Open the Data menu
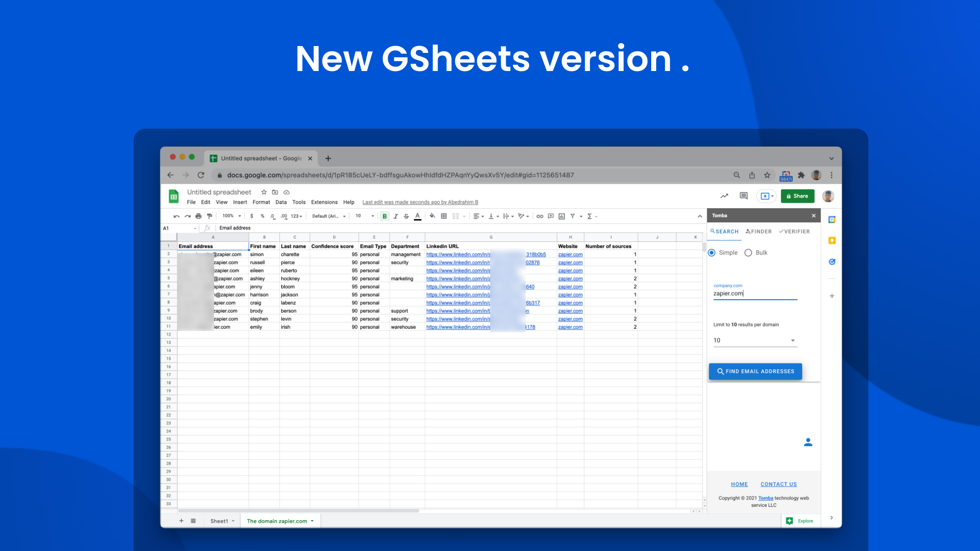The height and width of the screenshot is (551, 980). pos(281,202)
